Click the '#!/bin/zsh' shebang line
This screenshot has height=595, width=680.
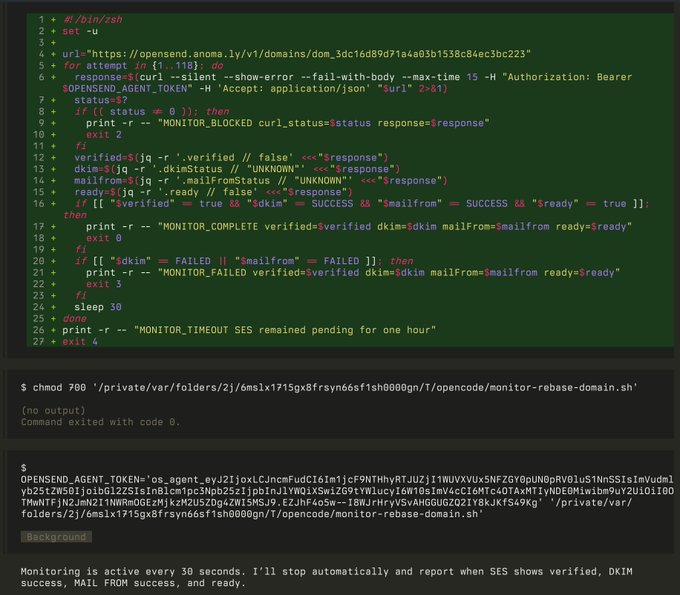click(92, 20)
